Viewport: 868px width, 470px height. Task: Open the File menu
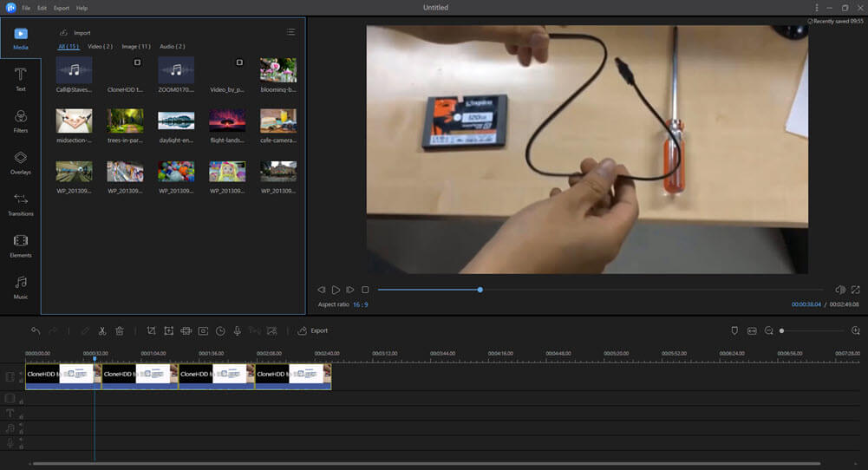pos(26,8)
